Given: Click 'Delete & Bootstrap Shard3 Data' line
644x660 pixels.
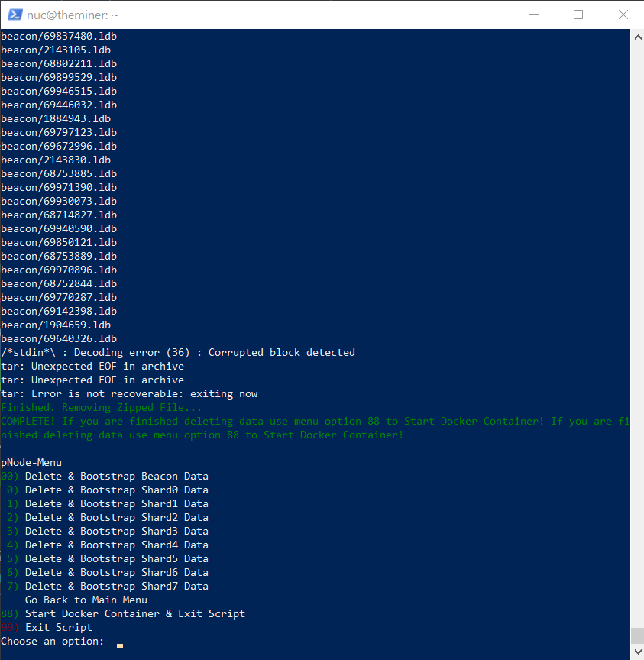Looking at the screenshot, I should (108, 532).
